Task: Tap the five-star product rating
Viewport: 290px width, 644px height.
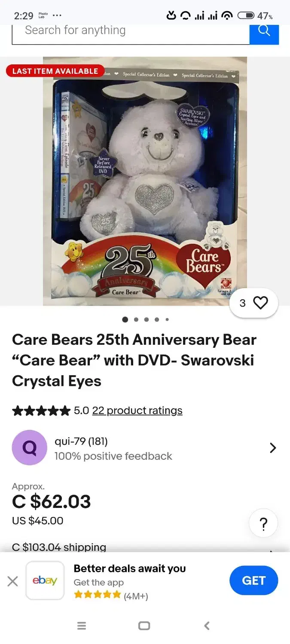Action: [41, 411]
